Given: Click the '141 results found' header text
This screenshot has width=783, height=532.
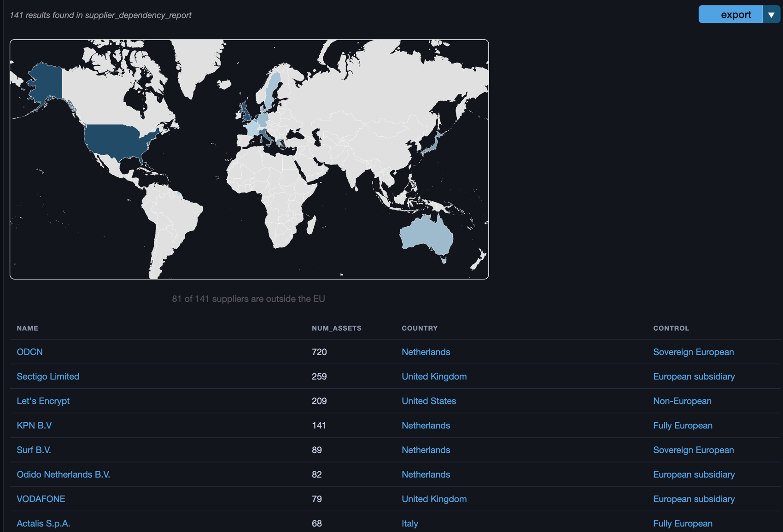Looking at the screenshot, I should pos(100,15).
